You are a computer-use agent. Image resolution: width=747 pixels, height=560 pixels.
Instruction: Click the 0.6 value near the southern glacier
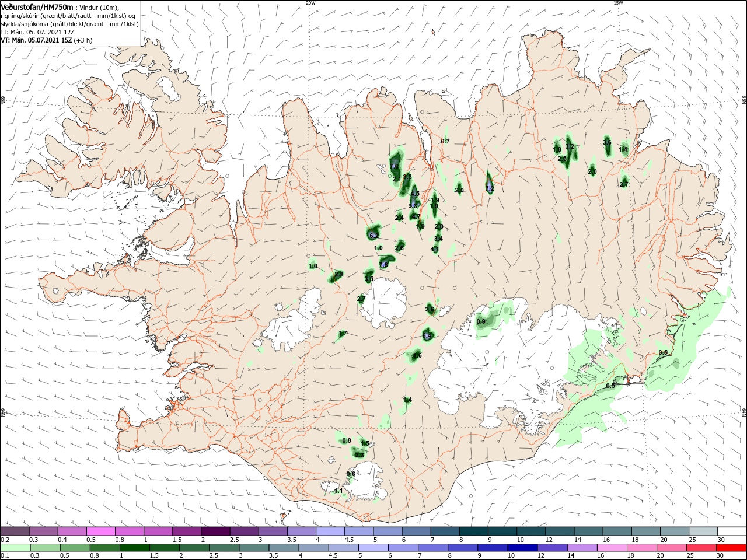(x=351, y=474)
